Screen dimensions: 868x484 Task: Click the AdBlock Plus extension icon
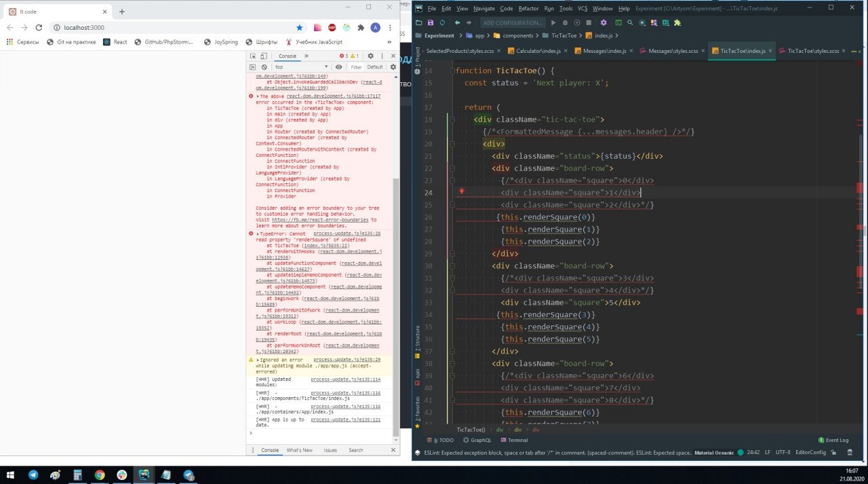[332, 27]
